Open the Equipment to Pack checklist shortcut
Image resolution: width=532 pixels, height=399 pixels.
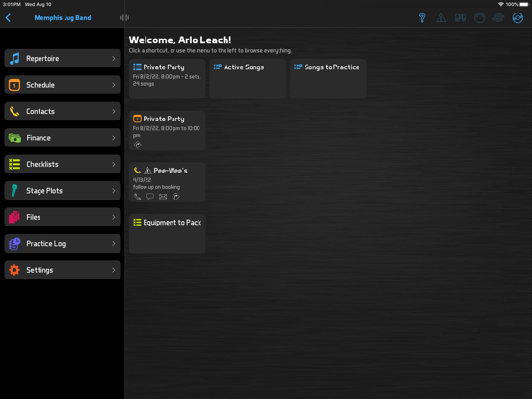(x=168, y=234)
